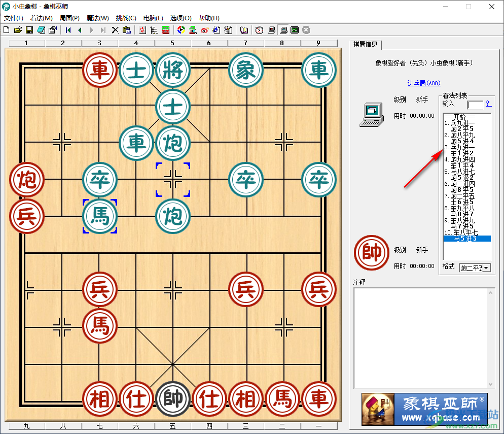
Task: Click the computer player icon in info panel
Action: (x=372, y=115)
